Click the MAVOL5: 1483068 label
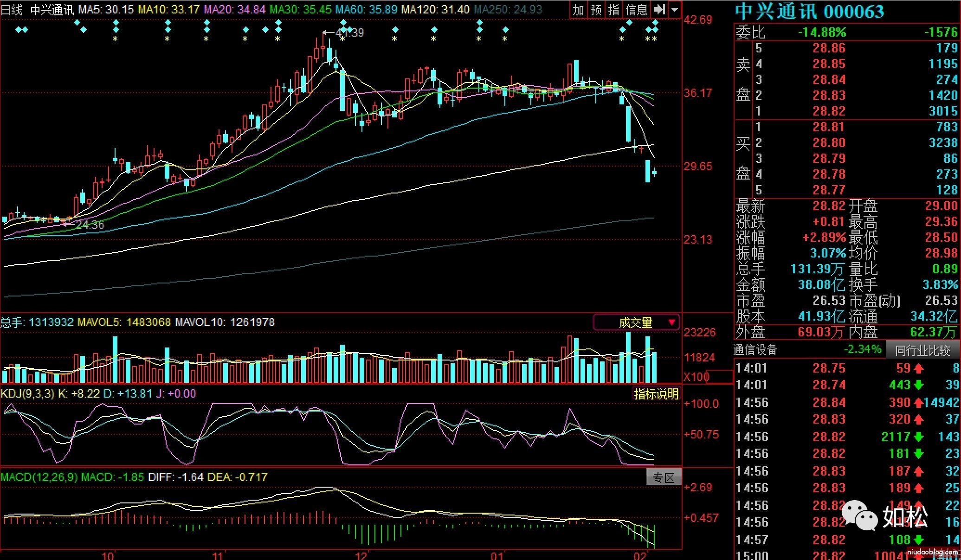 click(124, 322)
